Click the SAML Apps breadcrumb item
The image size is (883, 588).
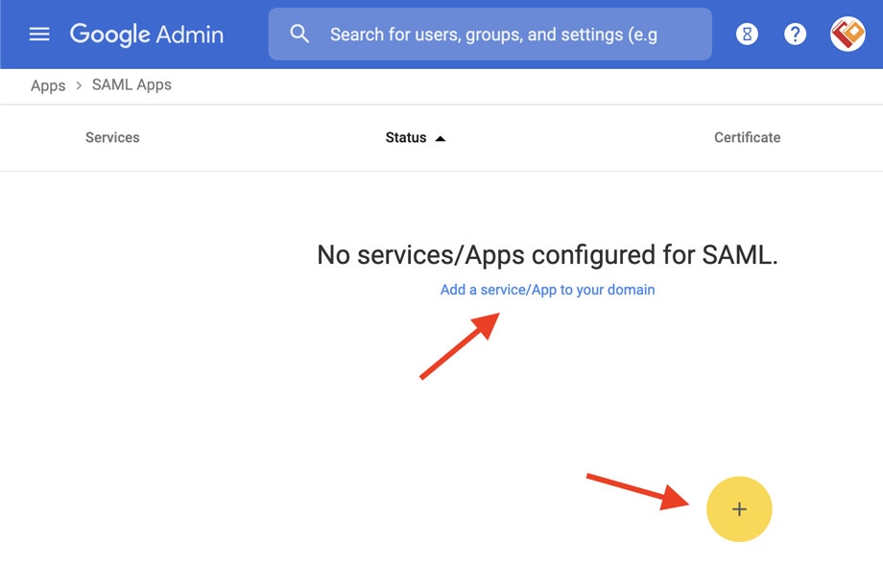131,85
